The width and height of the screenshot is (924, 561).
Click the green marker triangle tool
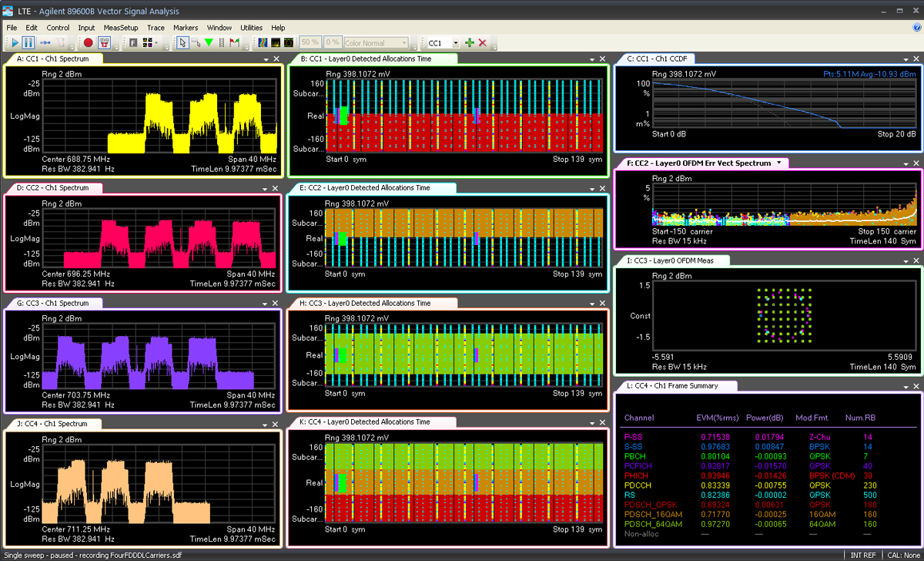(x=209, y=43)
